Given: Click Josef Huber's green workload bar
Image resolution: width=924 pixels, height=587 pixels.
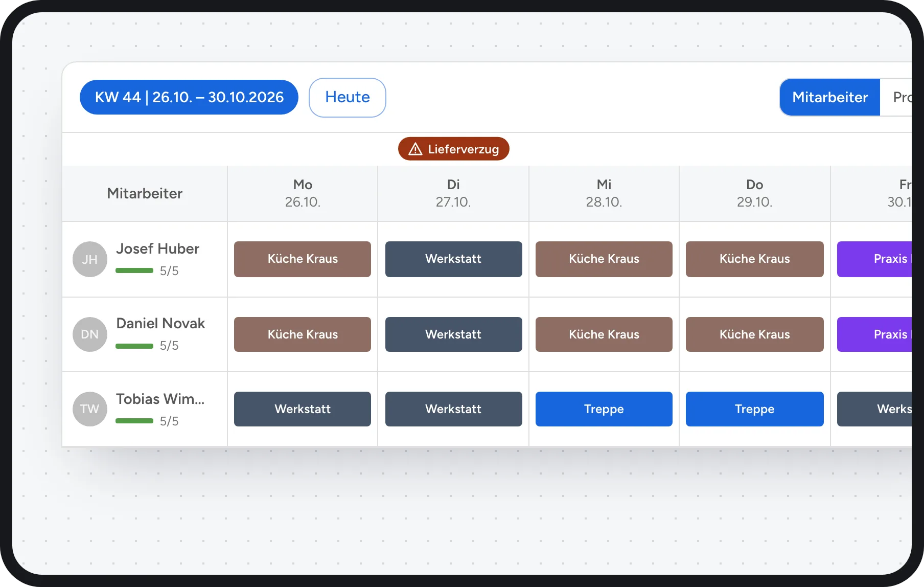Looking at the screenshot, I should (134, 270).
